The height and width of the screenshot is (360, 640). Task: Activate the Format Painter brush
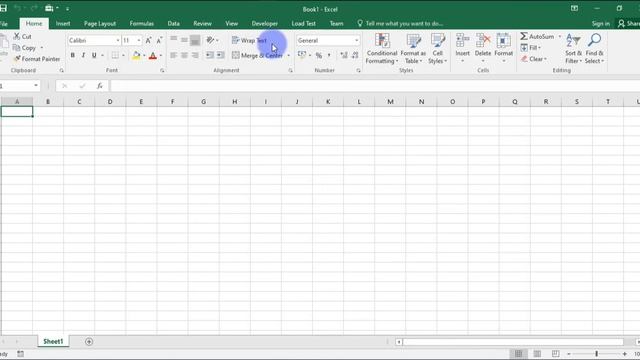pyautogui.click(x=17, y=59)
